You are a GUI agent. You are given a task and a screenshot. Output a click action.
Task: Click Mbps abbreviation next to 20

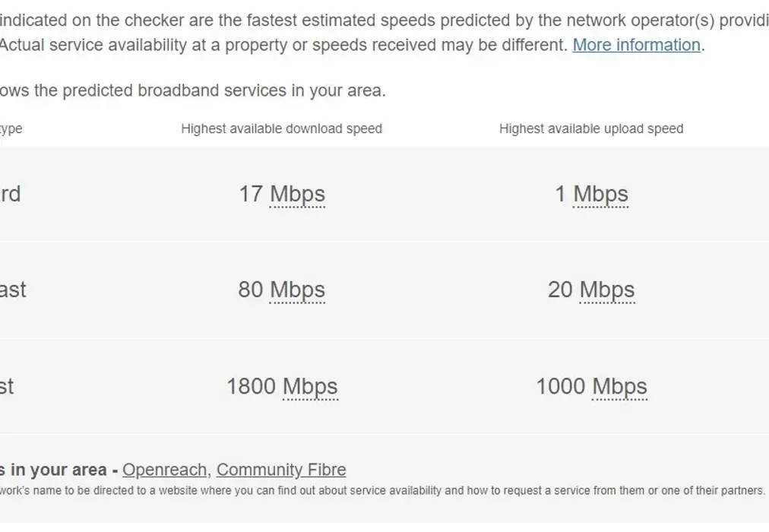point(606,290)
